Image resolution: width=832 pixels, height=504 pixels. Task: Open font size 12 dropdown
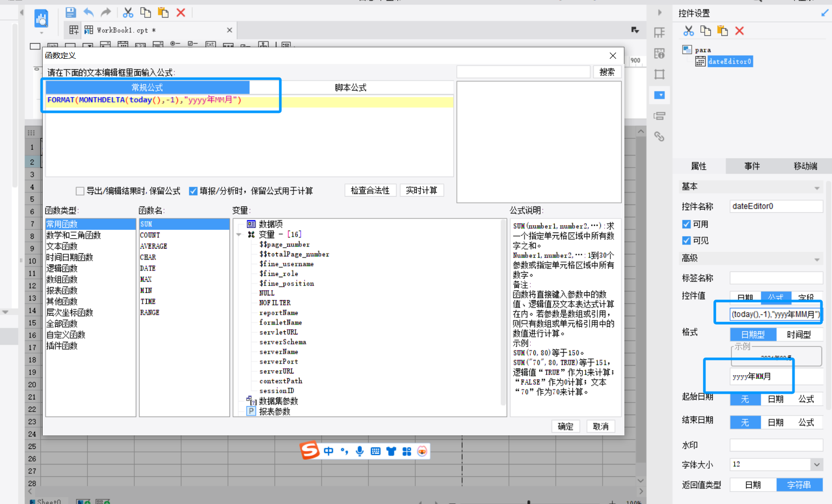tap(816, 464)
